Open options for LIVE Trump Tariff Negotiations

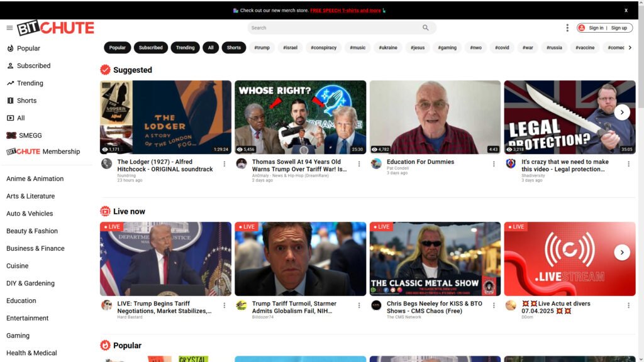[225, 305]
